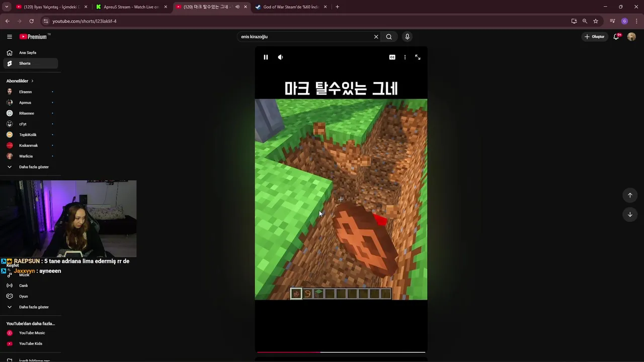
Task: Open browser media control button
Action: [x=612, y=21]
